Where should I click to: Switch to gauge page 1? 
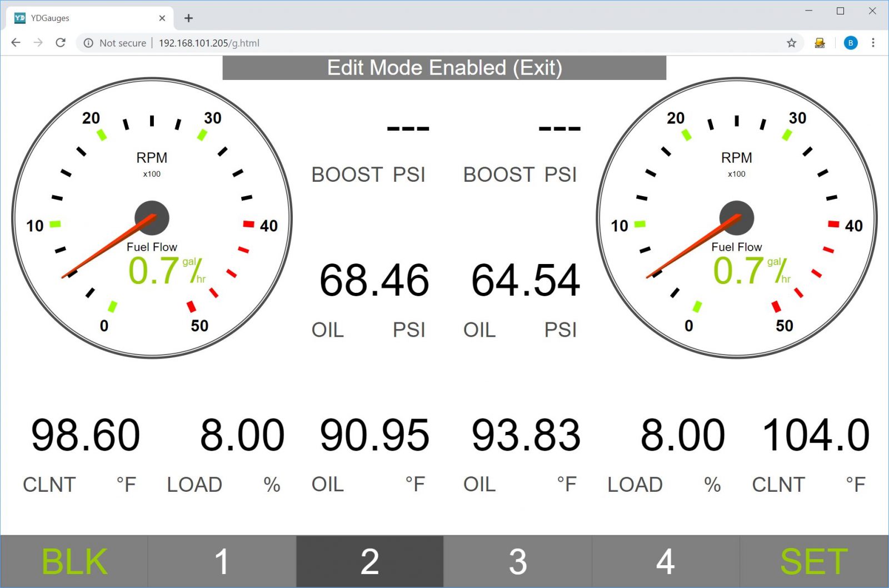[x=222, y=561]
